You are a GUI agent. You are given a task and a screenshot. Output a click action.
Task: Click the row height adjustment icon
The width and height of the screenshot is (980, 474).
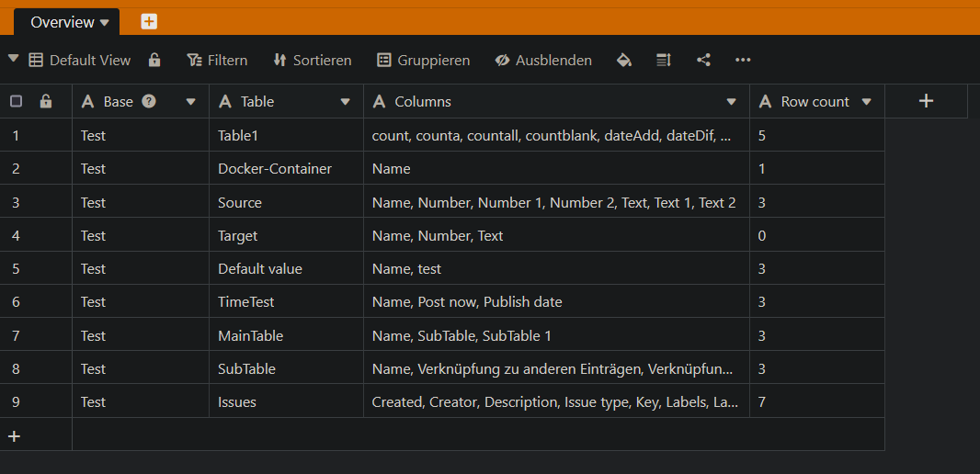(x=664, y=60)
